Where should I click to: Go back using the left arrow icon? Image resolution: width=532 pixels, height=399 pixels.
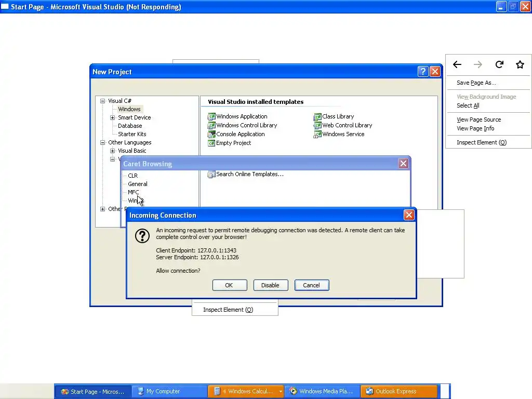(x=457, y=64)
